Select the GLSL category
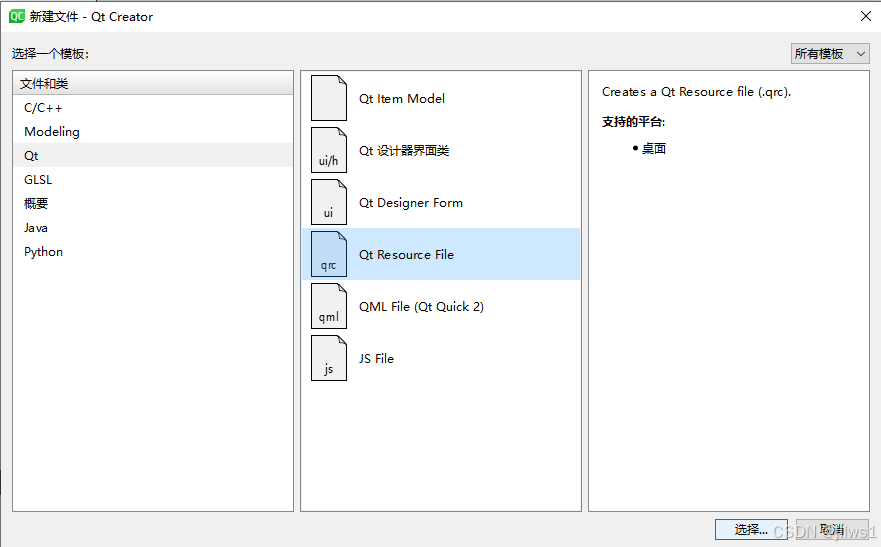Viewport: 881px width, 547px height. pos(153,180)
